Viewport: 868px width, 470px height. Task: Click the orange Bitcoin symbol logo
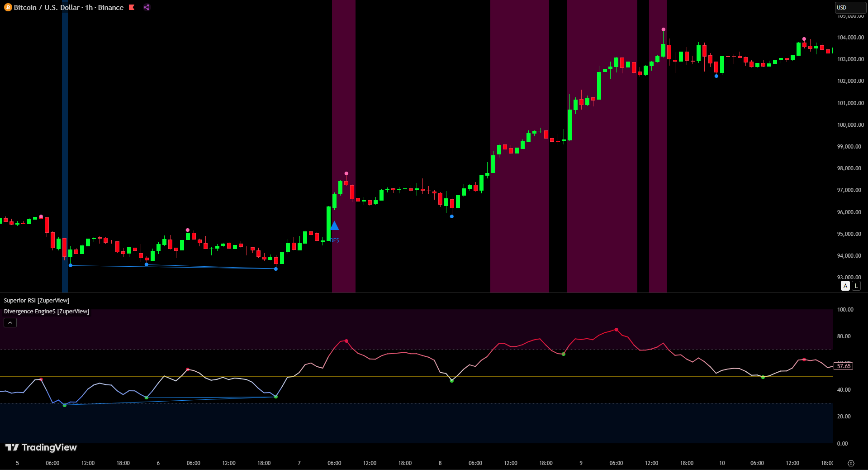coord(8,8)
